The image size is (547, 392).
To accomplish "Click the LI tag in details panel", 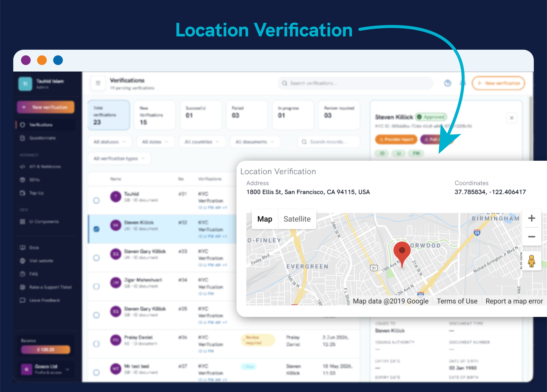I will (x=399, y=153).
